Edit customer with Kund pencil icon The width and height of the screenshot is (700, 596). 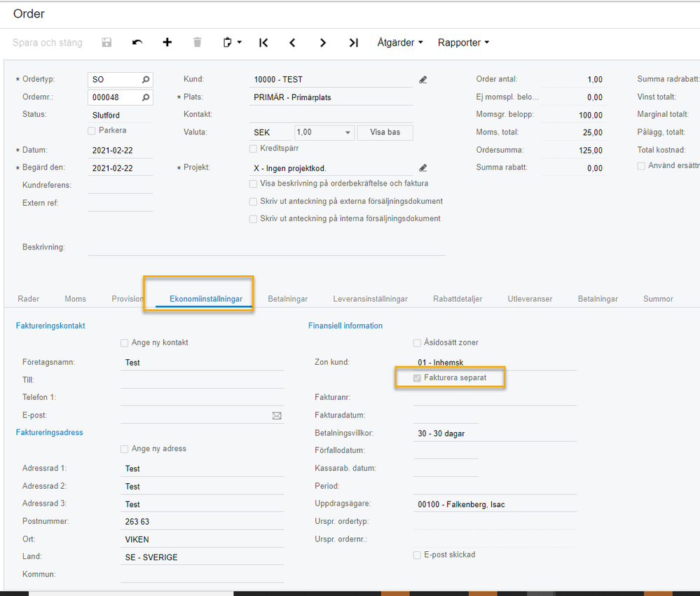point(423,80)
